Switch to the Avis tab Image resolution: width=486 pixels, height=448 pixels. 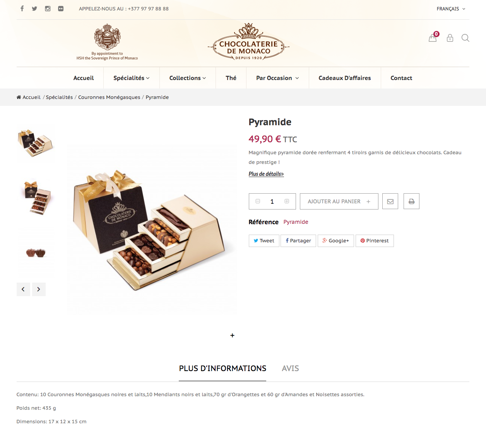290,368
